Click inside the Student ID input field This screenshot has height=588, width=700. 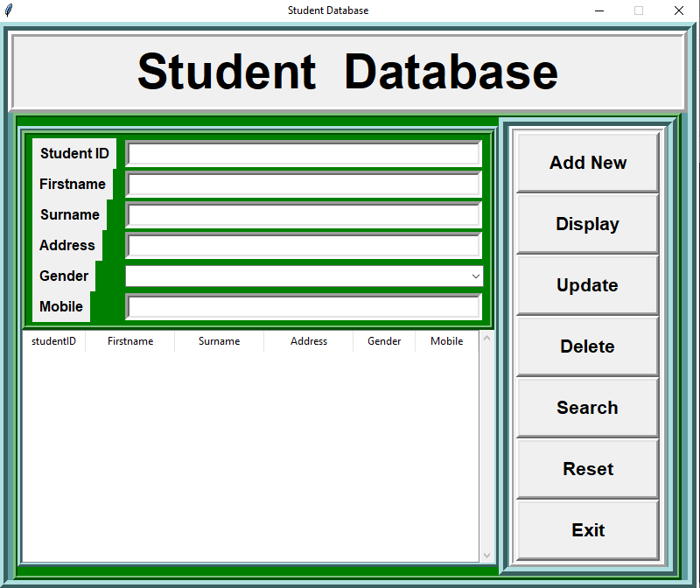(304, 153)
